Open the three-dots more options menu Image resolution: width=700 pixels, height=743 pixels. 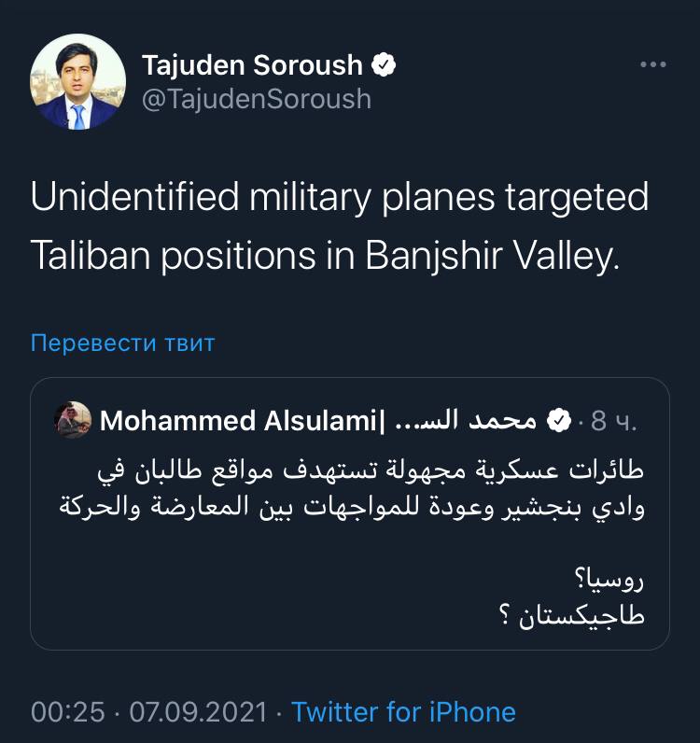coord(652,65)
